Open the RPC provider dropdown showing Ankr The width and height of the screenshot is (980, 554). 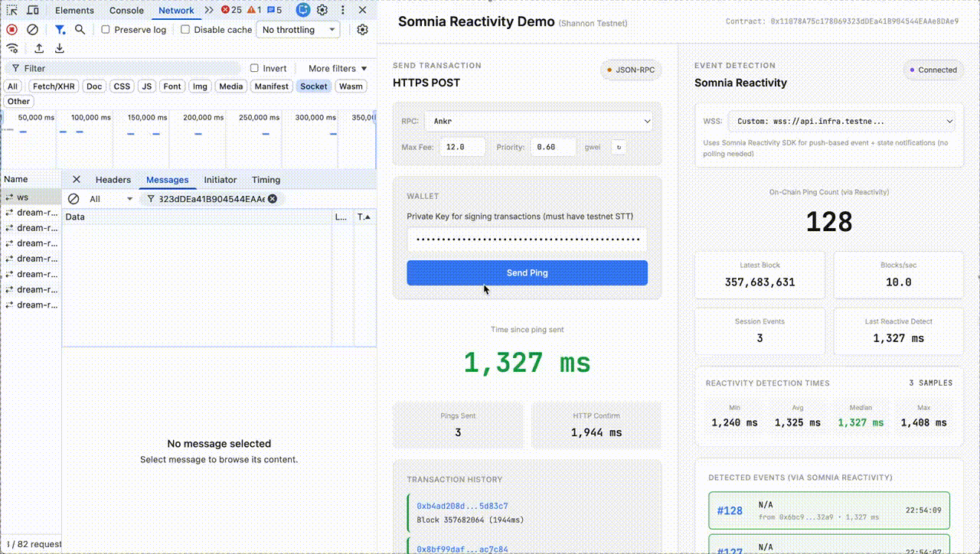tap(541, 121)
